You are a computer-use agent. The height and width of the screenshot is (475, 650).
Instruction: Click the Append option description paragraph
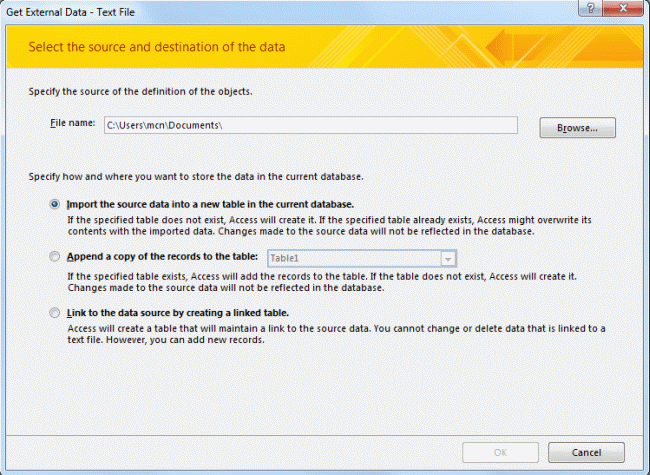(x=334, y=279)
